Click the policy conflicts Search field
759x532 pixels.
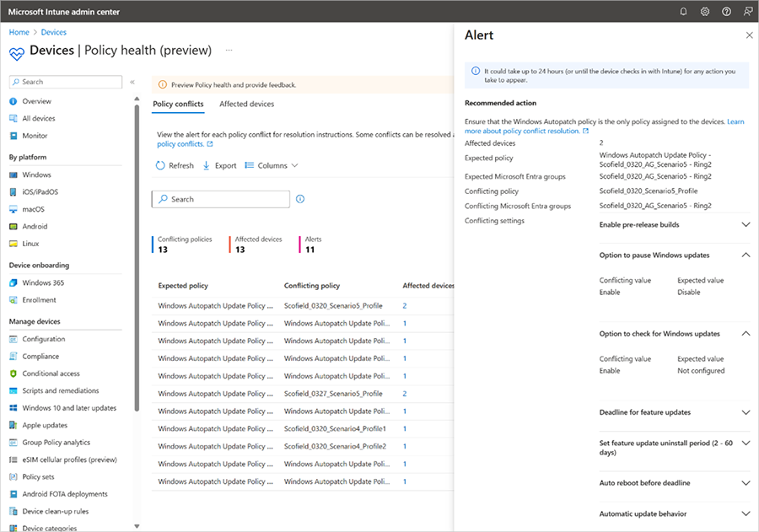221,199
